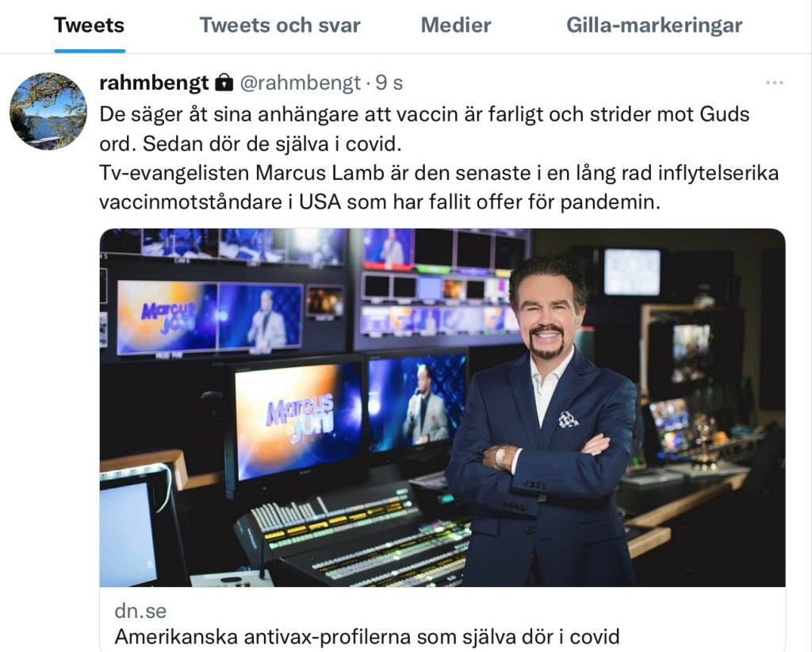Screen dimensions: 812x652
Task: Click the dn.se source link
Action: pos(140,611)
